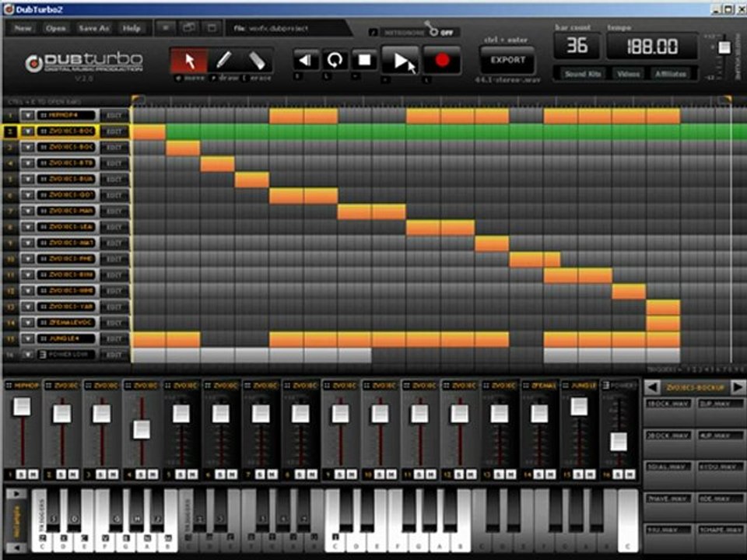Mute mixer channel 15
Viewport: 747px width, 560px height.
tap(591, 474)
